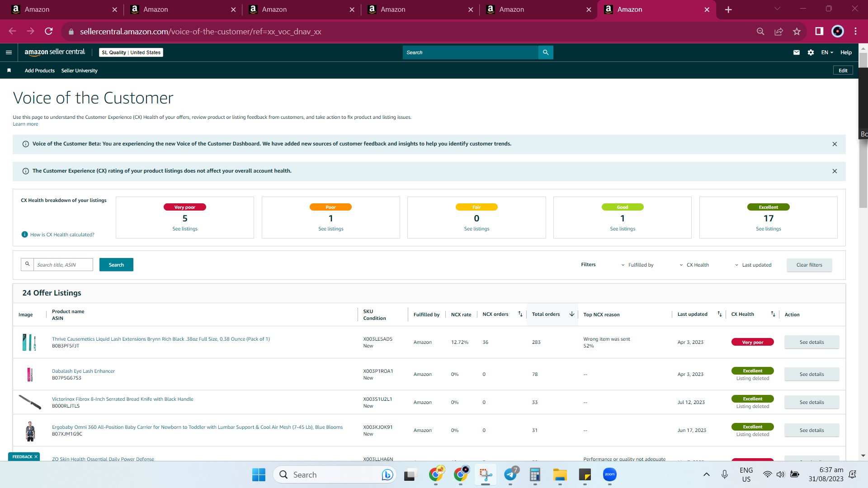Dismiss the Voice of the Customer Beta banner

pyautogui.click(x=835, y=144)
